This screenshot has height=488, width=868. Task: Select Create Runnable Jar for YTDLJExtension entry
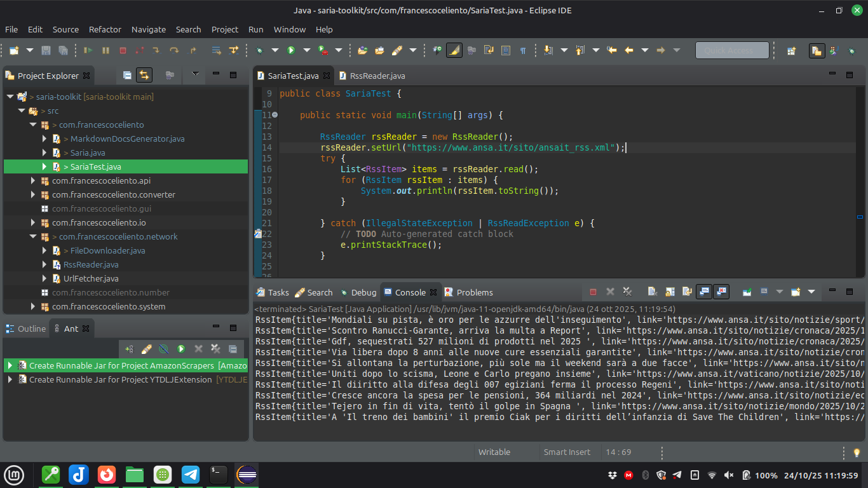coord(120,379)
